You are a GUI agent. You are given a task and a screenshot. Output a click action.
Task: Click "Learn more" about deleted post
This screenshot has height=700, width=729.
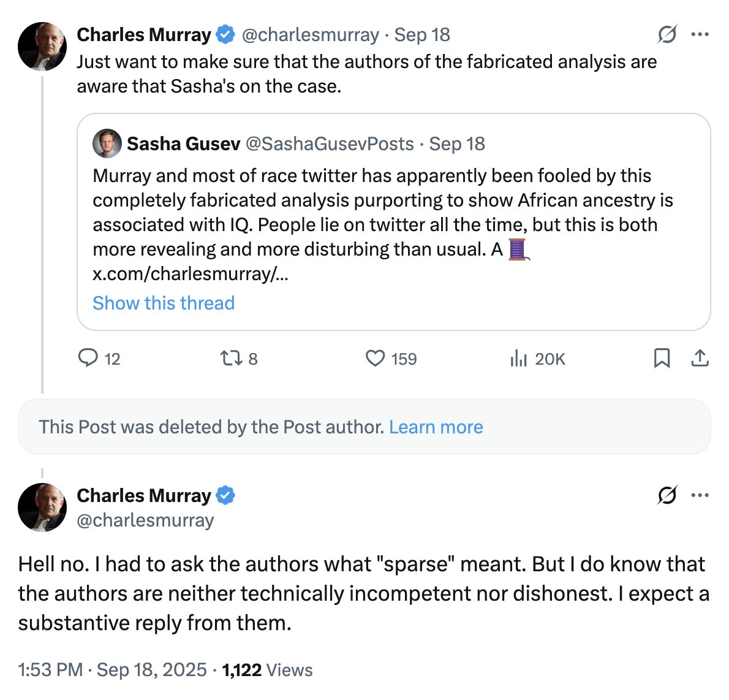point(436,427)
